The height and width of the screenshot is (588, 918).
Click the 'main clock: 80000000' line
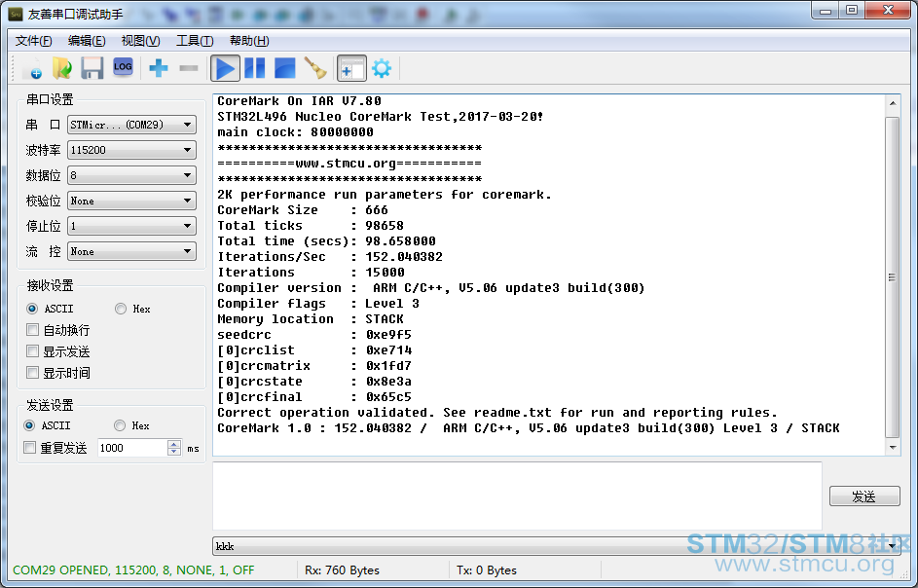click(x=295, y=132)
